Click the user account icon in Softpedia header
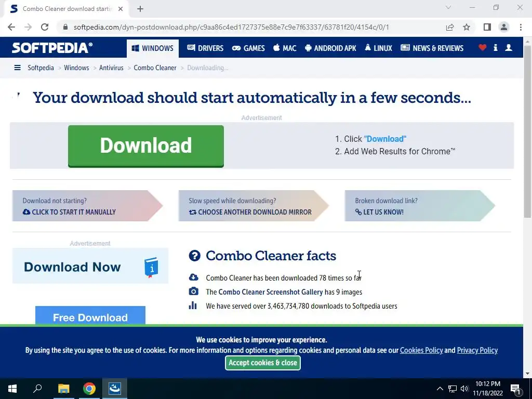 click(508, 48)
